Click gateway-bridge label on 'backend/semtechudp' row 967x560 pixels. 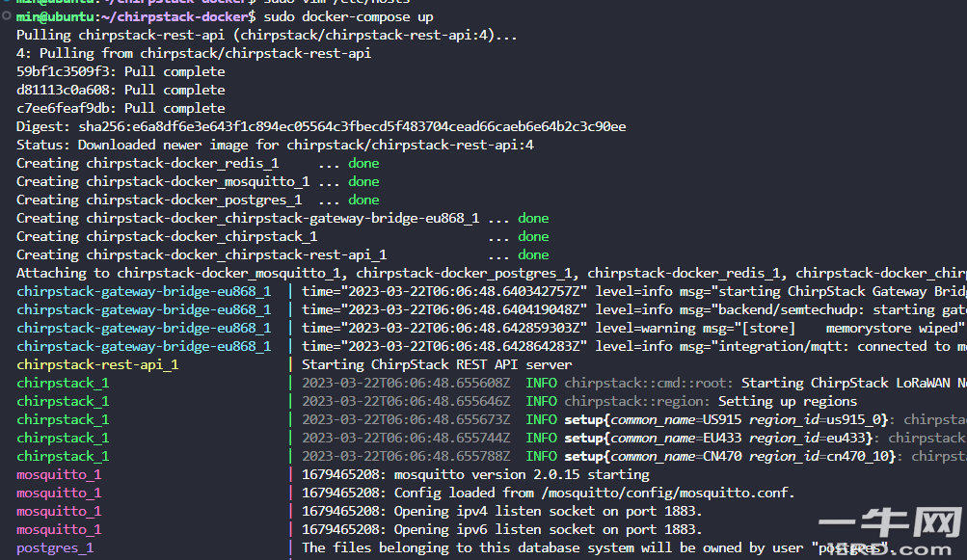[x=144, y=309]
